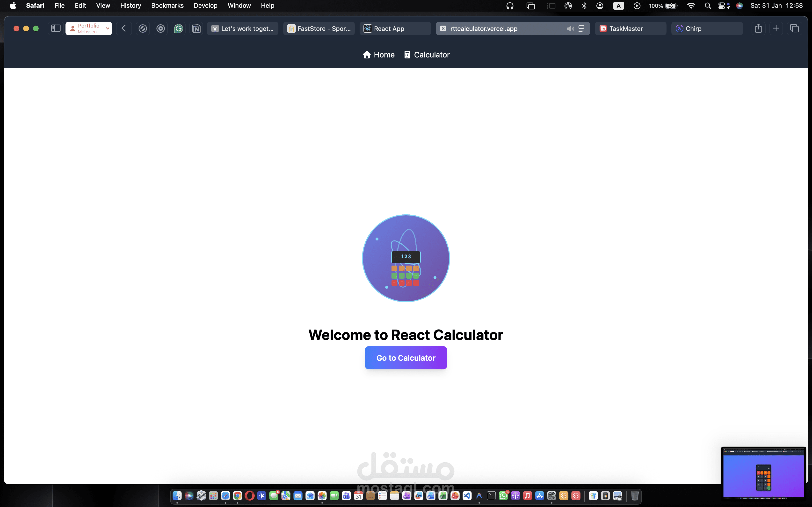
Task: Open the Develop menu
Action: coord(205,5)
